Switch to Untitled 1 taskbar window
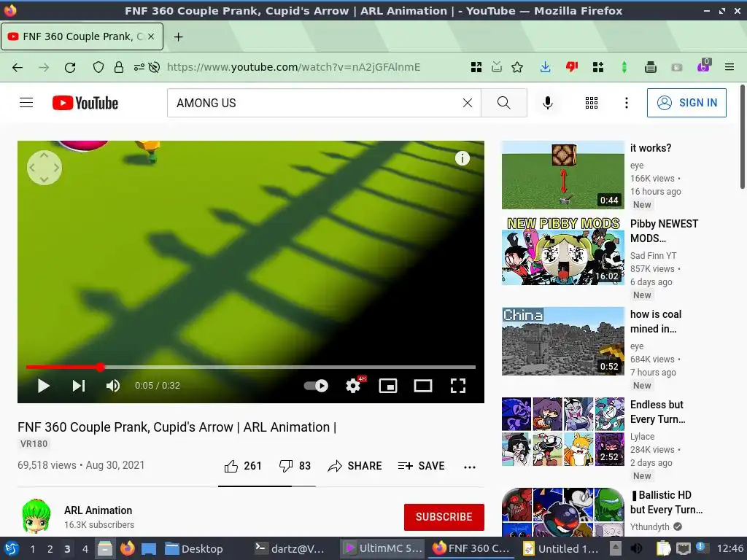 pyautogui.click(x=561, y=548)
